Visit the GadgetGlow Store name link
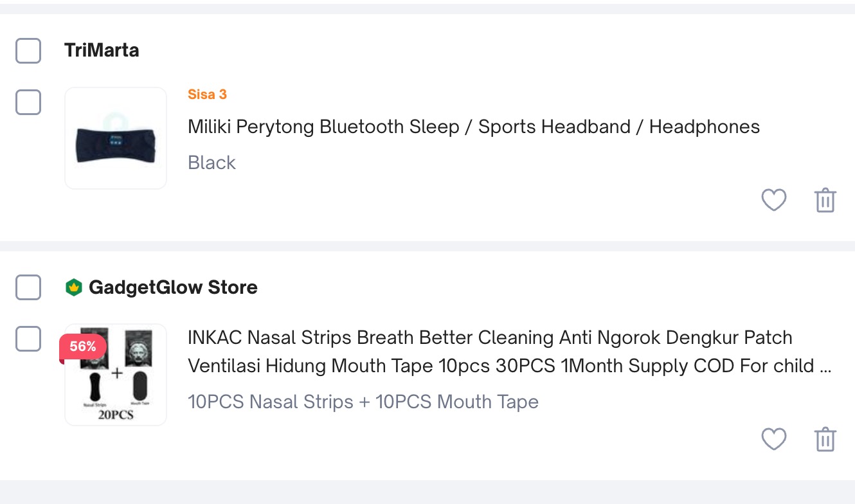The image size is (855, 504). [173, 287]
